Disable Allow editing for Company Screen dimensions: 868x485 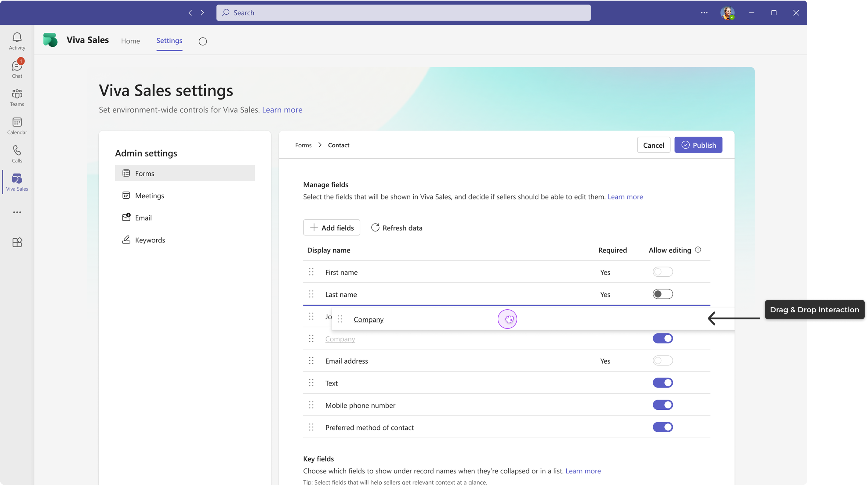[663, 339]
